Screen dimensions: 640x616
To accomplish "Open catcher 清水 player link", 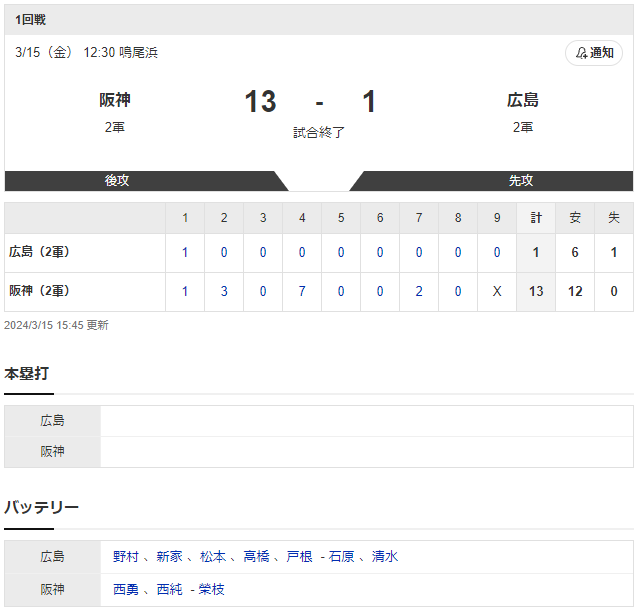I will click(x=386, y=558).
